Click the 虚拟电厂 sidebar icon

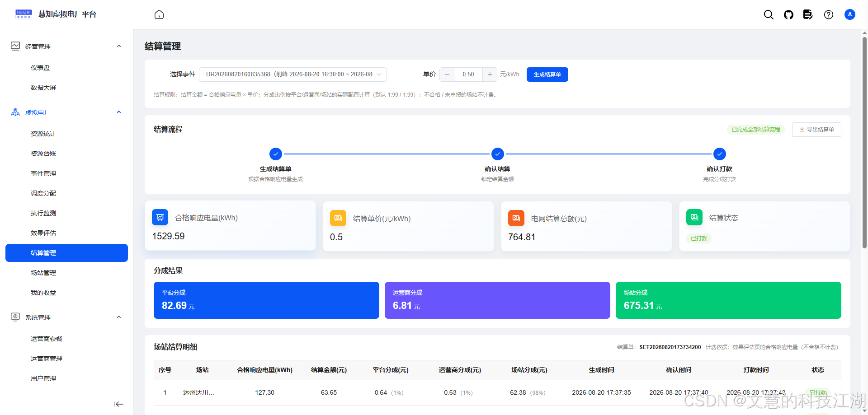point(15,112)
